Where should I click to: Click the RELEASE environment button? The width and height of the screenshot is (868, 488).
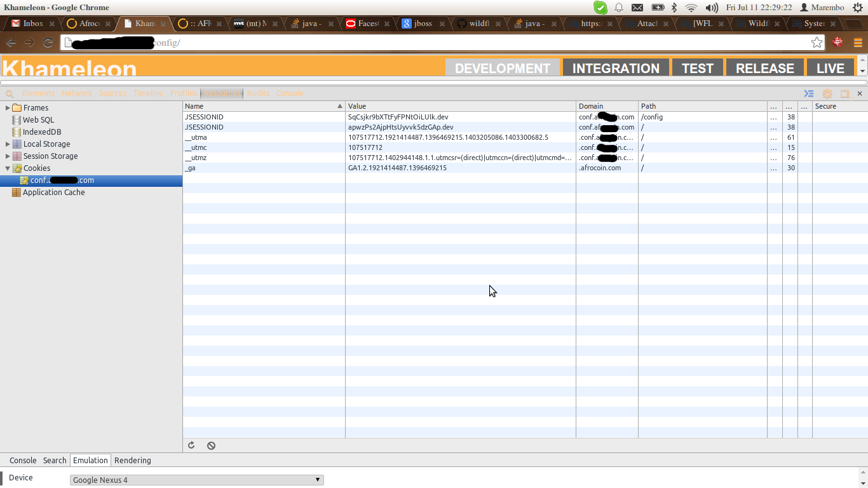(x=765, y=68)
